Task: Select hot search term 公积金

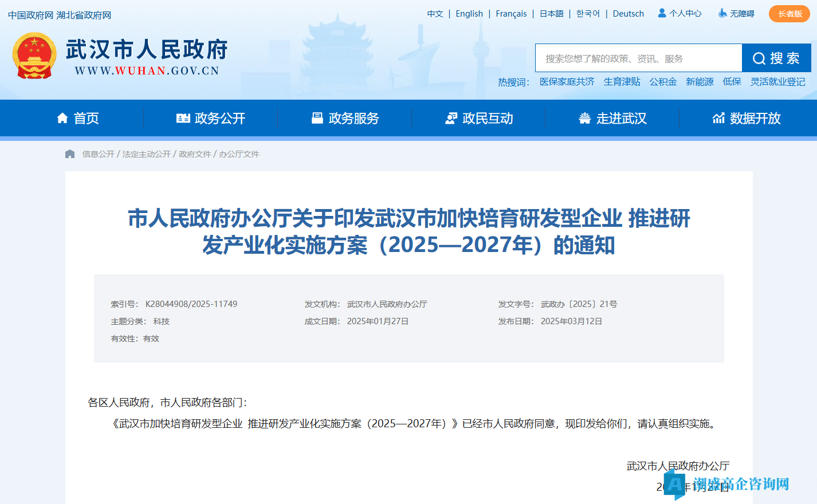Action: [x=663, y=82]
